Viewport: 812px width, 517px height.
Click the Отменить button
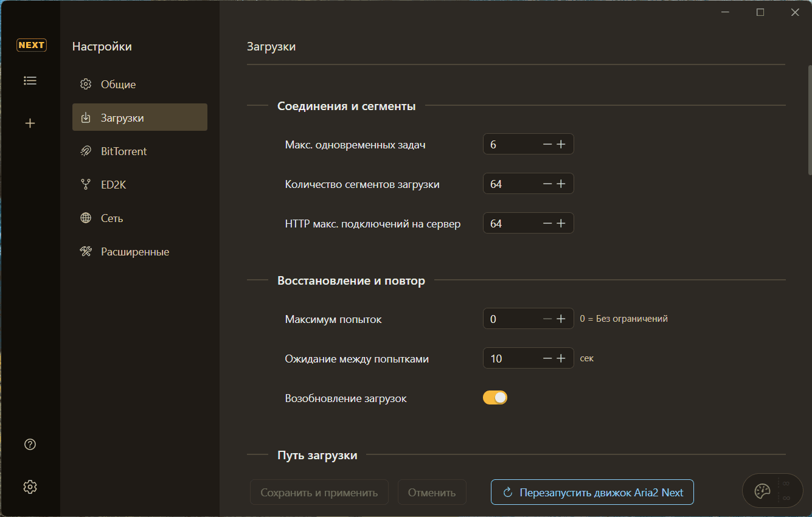point(432,493)
